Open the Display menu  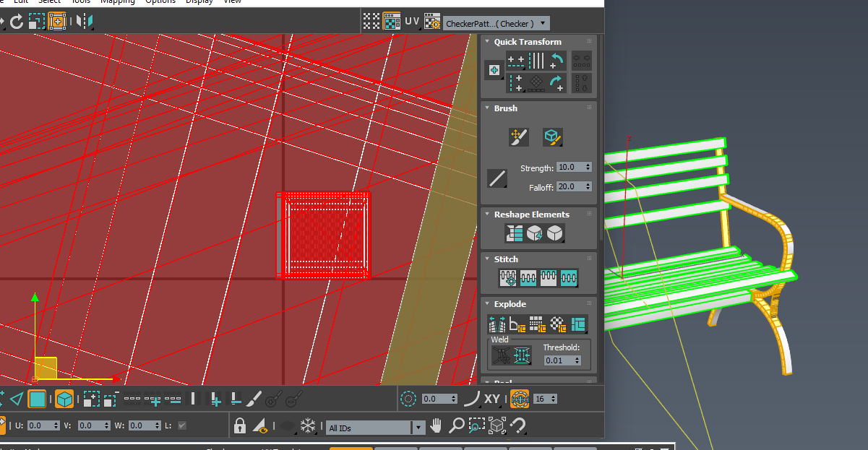199,1
